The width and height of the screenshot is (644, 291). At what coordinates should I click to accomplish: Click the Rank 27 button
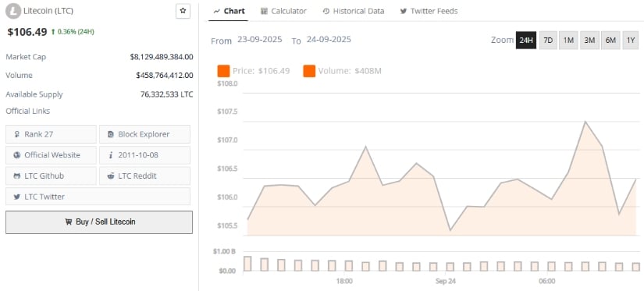pos(51,134)
